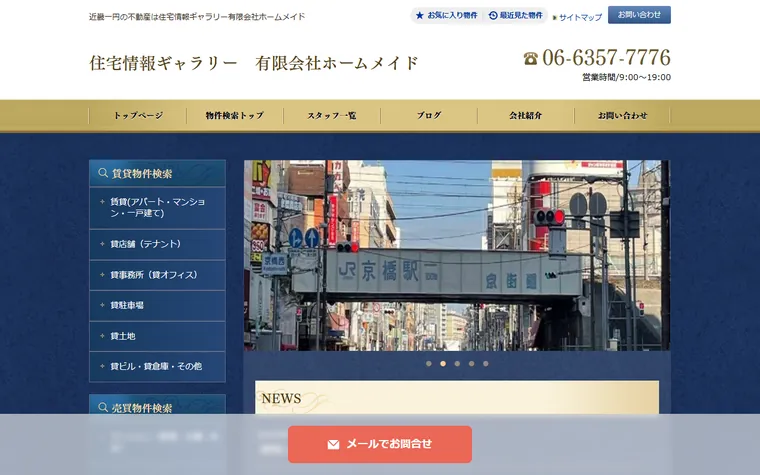Click the メールでお問合せ button

tap(380, 444)
